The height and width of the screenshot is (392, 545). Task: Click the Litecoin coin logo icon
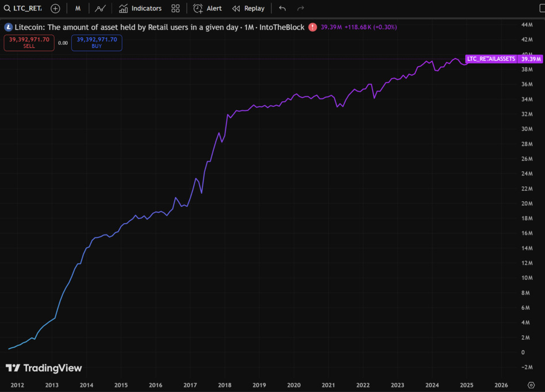click(8, 27)
